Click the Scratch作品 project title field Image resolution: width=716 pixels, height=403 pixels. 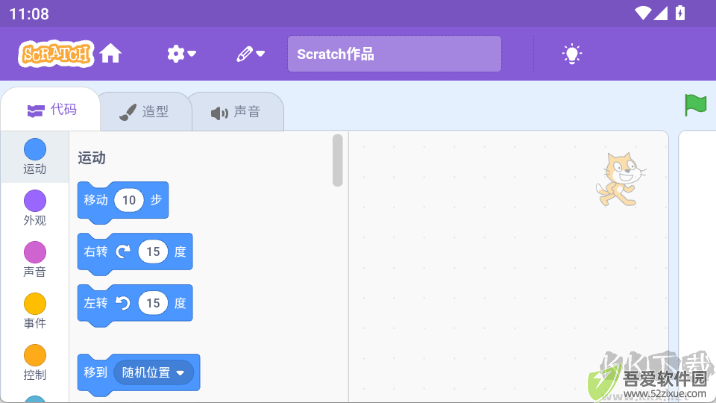coord(394,54)
